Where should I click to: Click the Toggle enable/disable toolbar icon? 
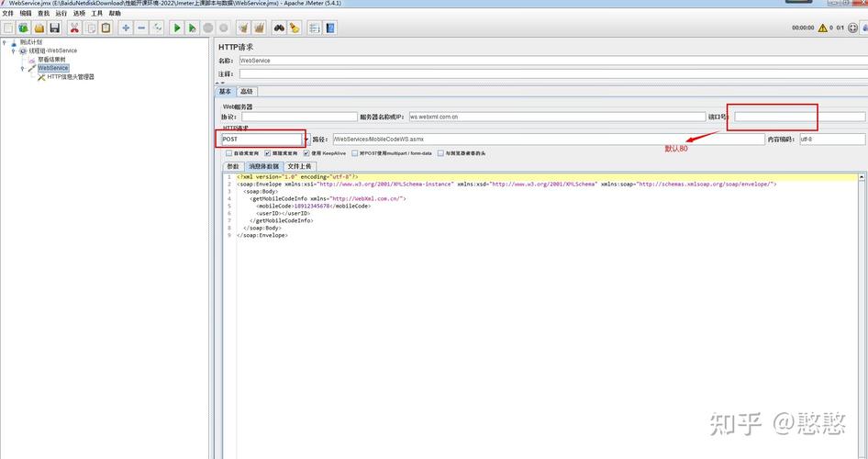click(x=157, y=28)
